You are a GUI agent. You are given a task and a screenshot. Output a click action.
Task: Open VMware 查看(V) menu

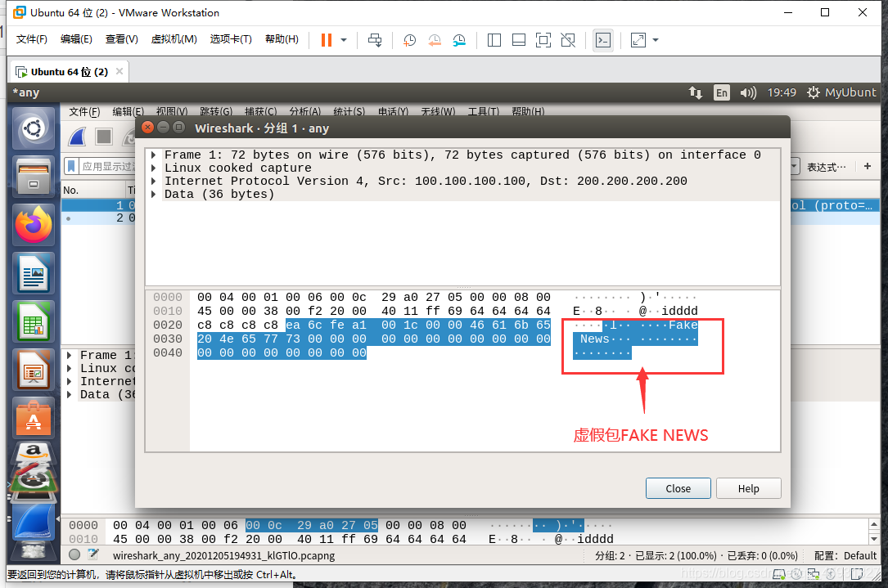click(122, 39)
